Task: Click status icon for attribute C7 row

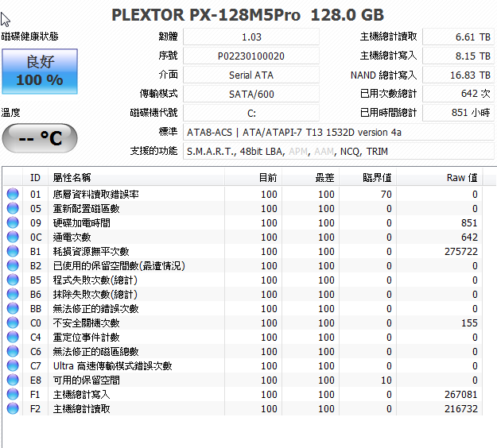Action: (x=13, y=365)
